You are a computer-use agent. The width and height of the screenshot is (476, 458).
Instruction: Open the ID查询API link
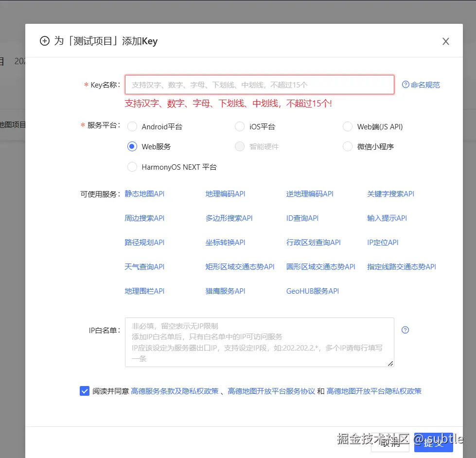(x=302, y=218)
